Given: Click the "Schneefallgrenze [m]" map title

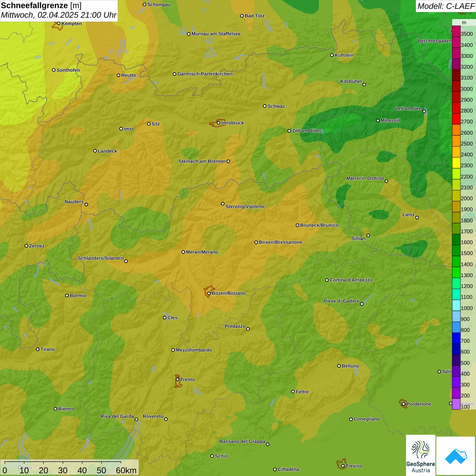Looking at the screenshot, I should click(x=41, y=6).
